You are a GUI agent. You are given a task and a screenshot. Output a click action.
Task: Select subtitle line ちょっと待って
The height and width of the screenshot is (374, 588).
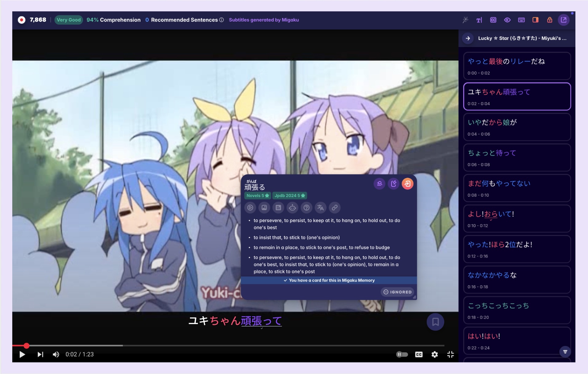[x=517, y=157]
